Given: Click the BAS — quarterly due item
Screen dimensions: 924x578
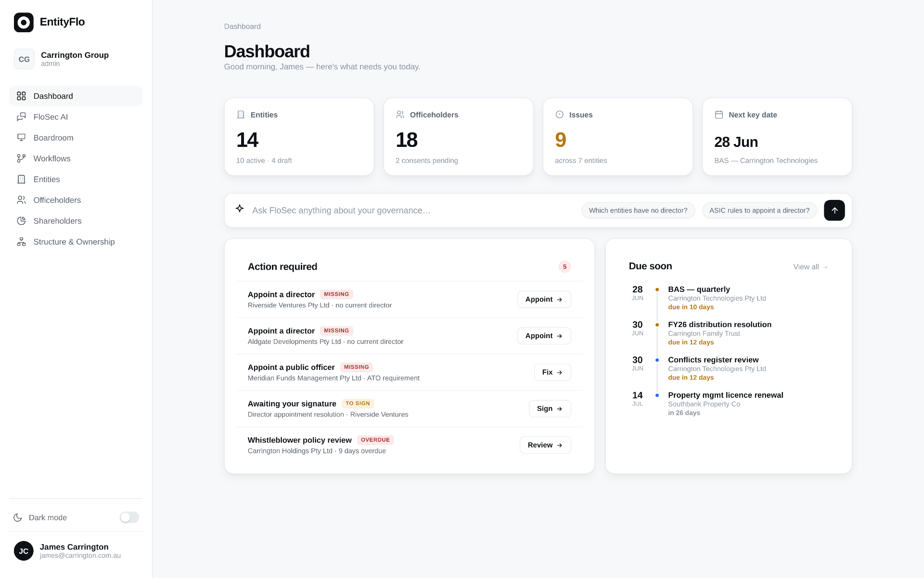Looking at the screenshot, I should pos(729,298).
